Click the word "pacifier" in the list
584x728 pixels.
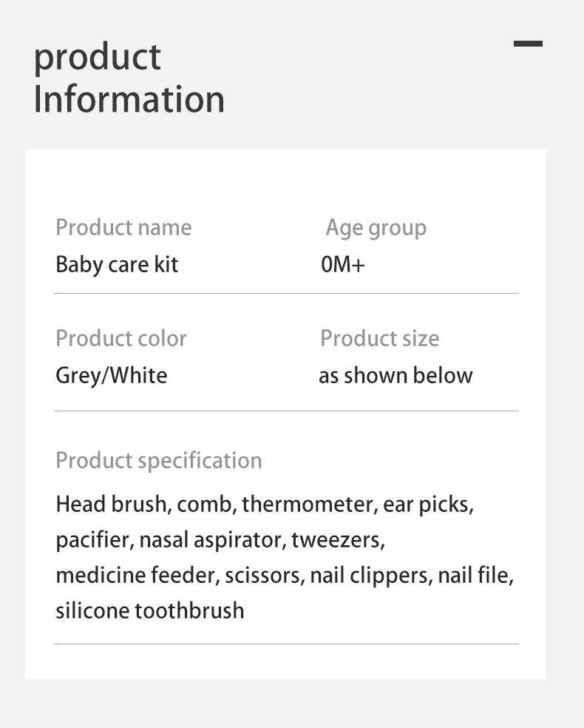94,540
